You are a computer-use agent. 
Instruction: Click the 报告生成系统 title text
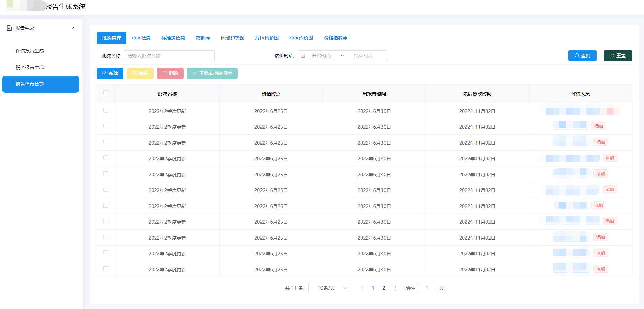tap(66, 7)
